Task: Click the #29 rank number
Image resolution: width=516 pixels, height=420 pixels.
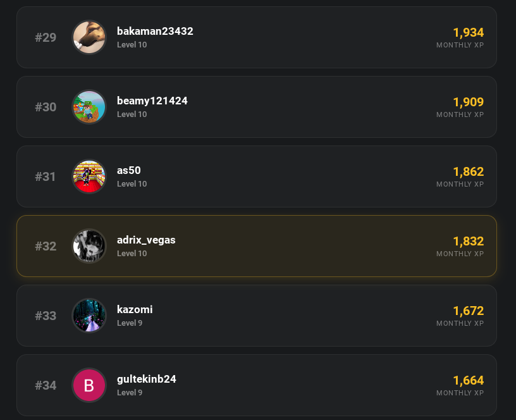Action: [x=46, y=37]
